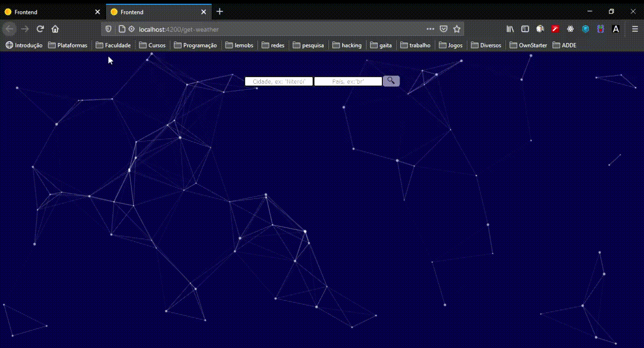This screenshot has height=348, width=644.
Task: Open the browser home page icon
Action: [55, 29]
